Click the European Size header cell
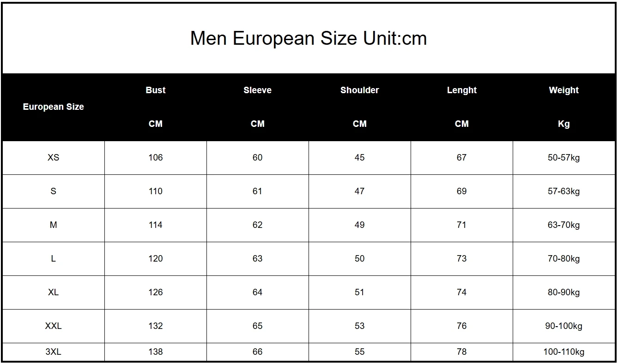This screenshot has width=618, height=364. (x=53, y=107)
